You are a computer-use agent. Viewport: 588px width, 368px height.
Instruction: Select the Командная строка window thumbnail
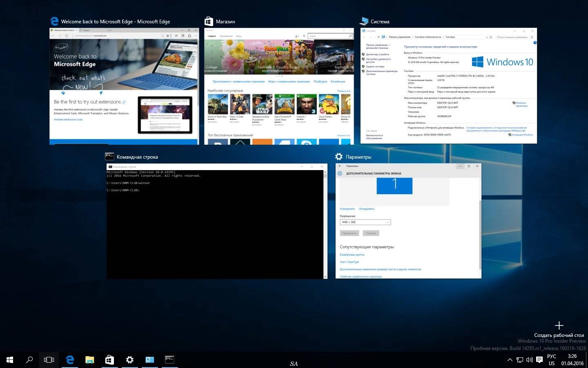click(x=217, y=221)
